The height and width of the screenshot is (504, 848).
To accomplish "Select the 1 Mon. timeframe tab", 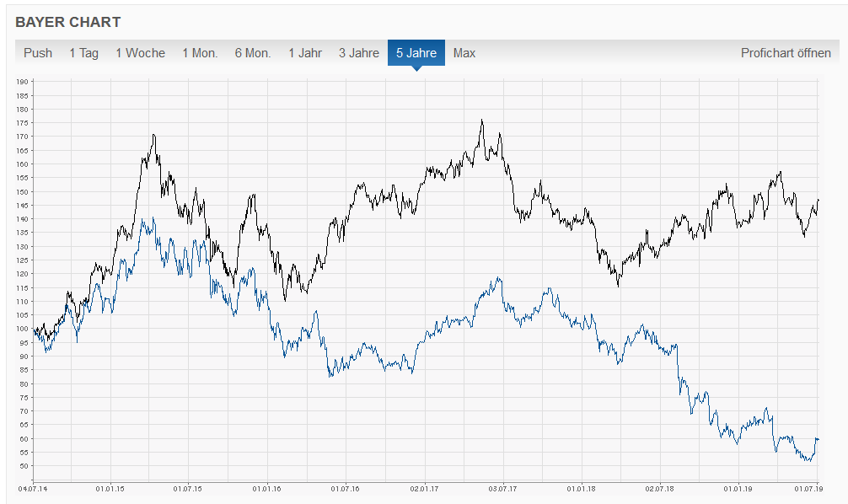I will (x=200, y=53).
